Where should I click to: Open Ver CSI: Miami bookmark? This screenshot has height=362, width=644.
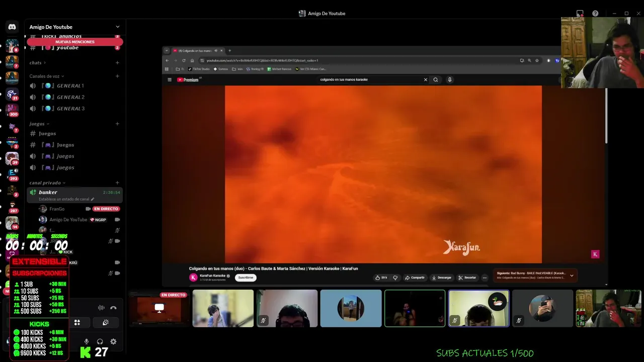click(310, 69)
